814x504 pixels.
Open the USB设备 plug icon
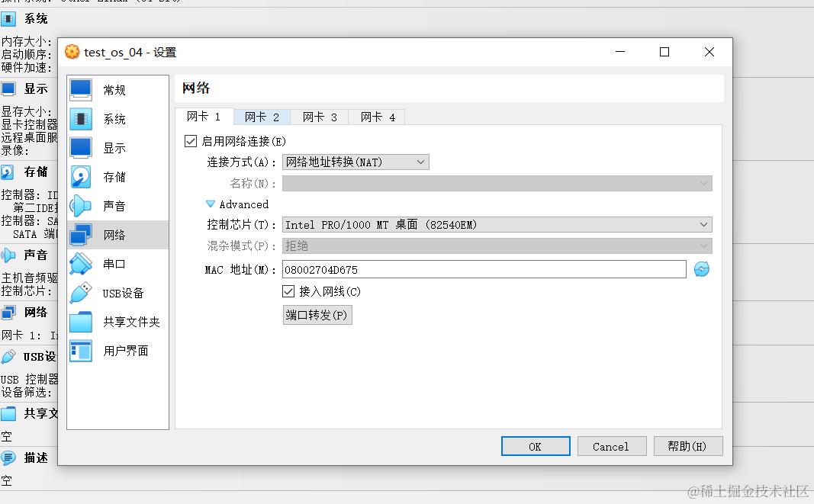[81, 293]
